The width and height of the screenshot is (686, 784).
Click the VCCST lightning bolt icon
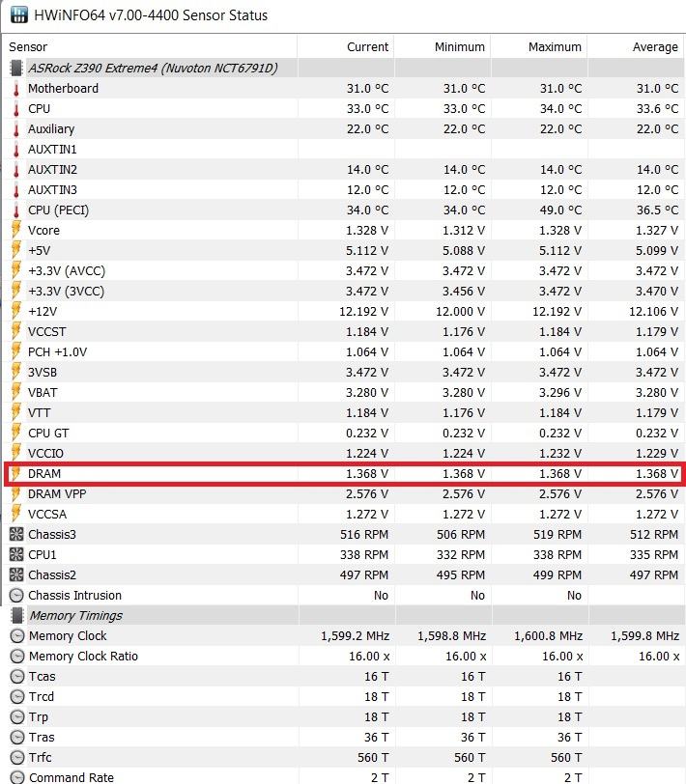tap(16, 332)
